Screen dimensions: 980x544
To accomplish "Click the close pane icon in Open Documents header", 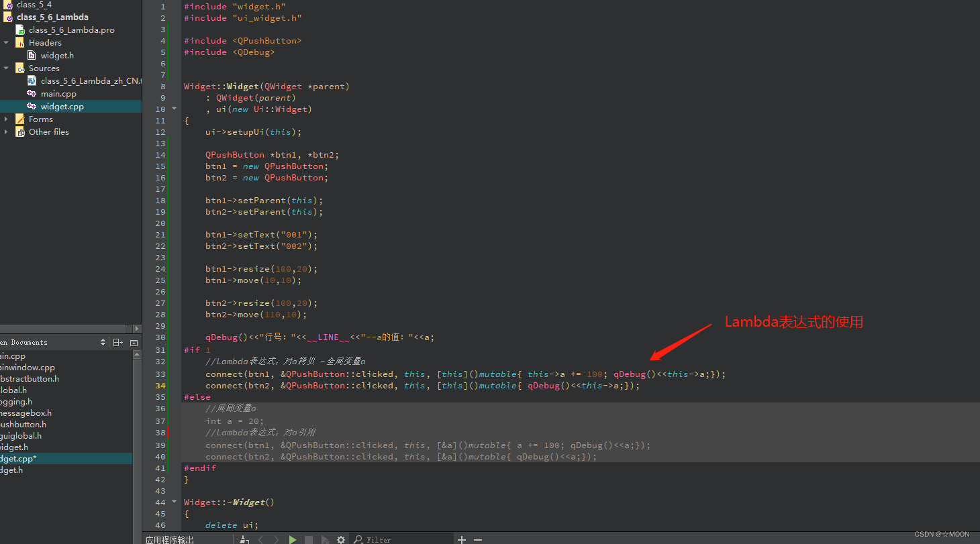I will click(134, 342).
